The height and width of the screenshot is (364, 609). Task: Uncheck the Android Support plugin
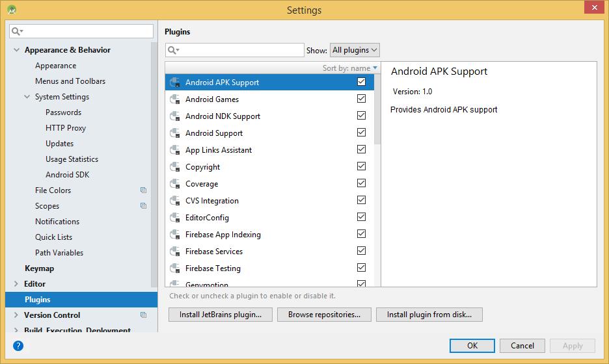coord(361,133)
